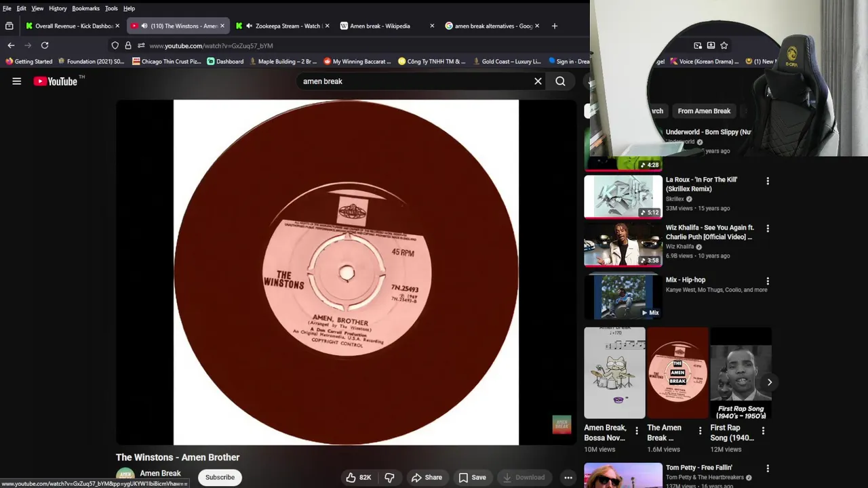The image size is (868, 488).
Task: Close the Overall Revenue Kick Dashboard tab
Action: click(117, 26)
